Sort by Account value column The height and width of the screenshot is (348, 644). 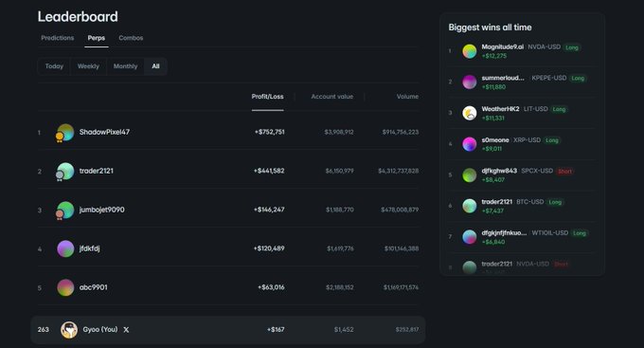tap(331, 97)
